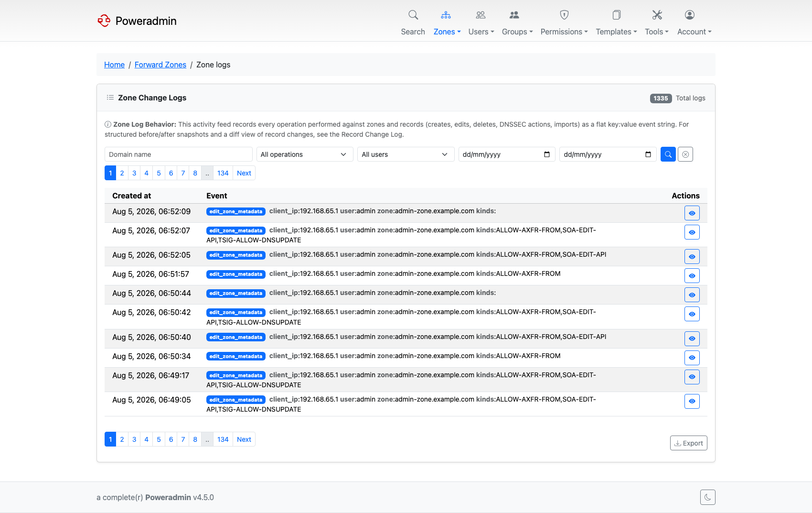Click the start date input field
Viewport: 812px width, 513px height.
[507, 154]
